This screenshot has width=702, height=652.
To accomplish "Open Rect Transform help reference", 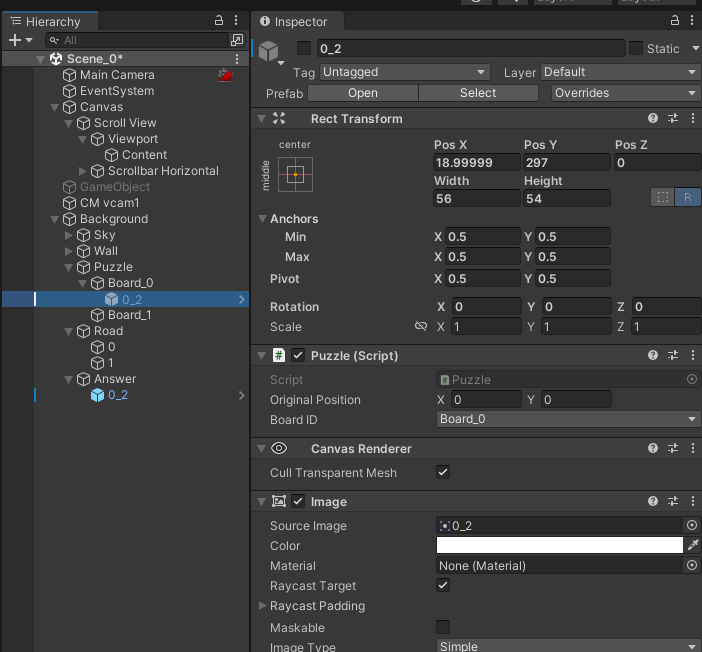I will tap(653, 118).
